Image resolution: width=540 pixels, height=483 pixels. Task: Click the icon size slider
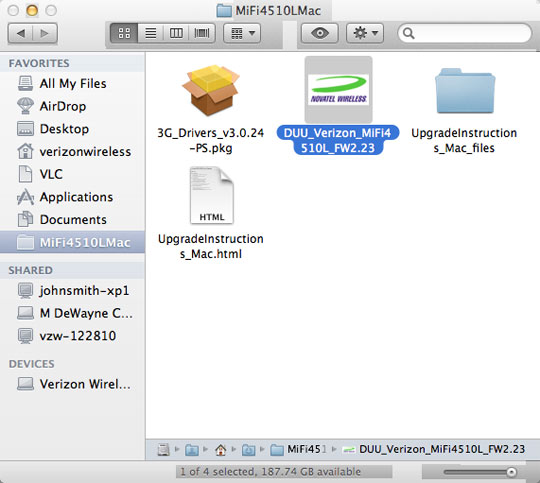(x=480, y=472)
